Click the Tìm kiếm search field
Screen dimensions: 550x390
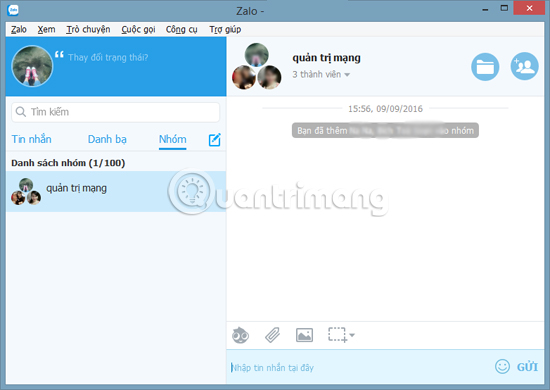point(116,112)
